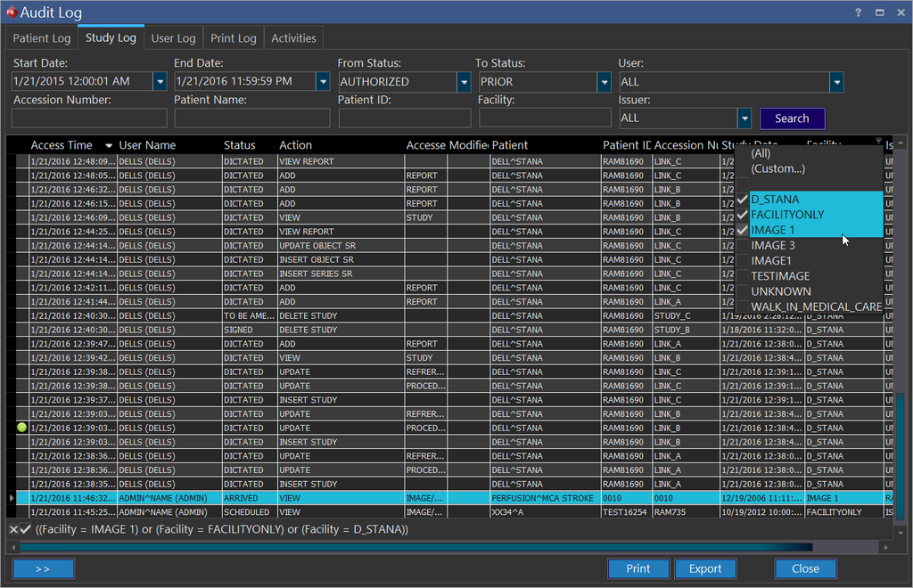The image size is (913, 588).
Task: Click the green status dot in the row
Action: [x=22, y=428]
